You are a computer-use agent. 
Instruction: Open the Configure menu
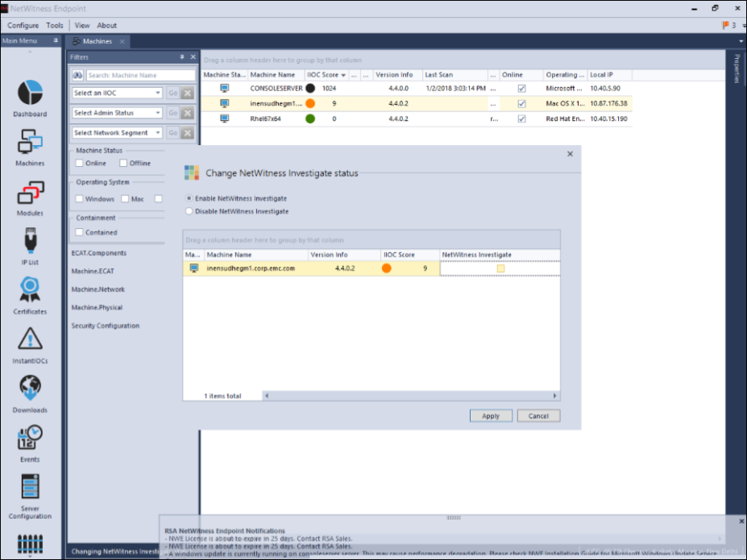point(23,26)
